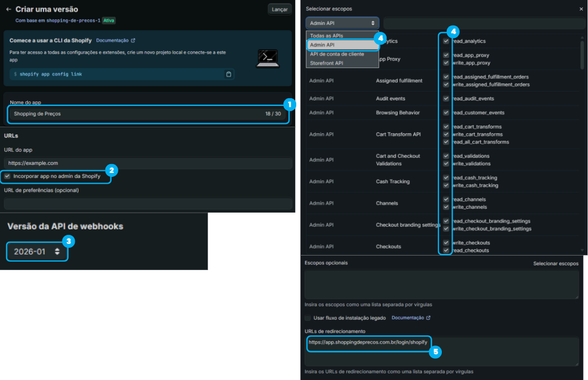Open Documentação link near legacy install flow
This screenshot has height=380, width=588.
click(408, 318)
